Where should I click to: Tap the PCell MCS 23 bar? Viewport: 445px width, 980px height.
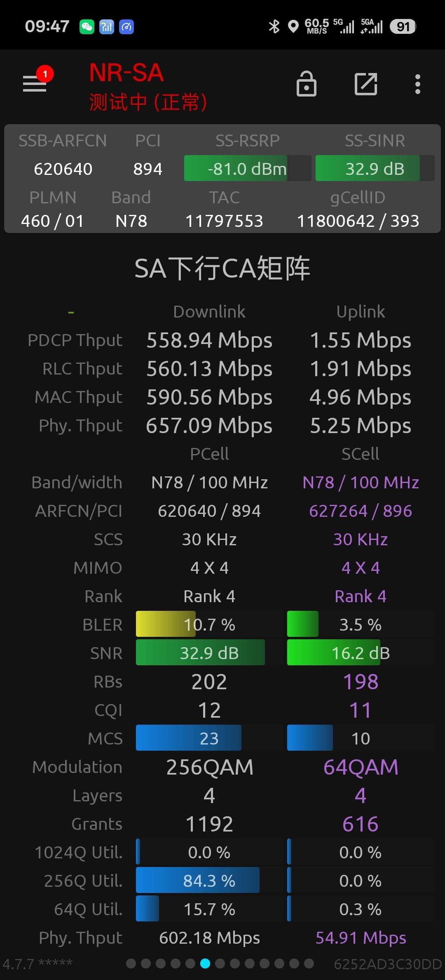tap(209, 738)
